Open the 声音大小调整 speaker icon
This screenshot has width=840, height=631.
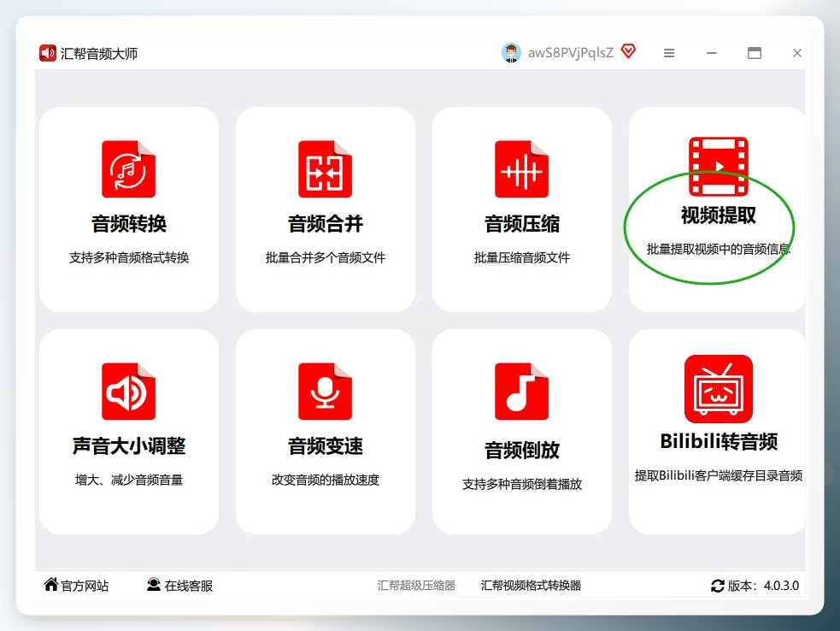[128, 392]
